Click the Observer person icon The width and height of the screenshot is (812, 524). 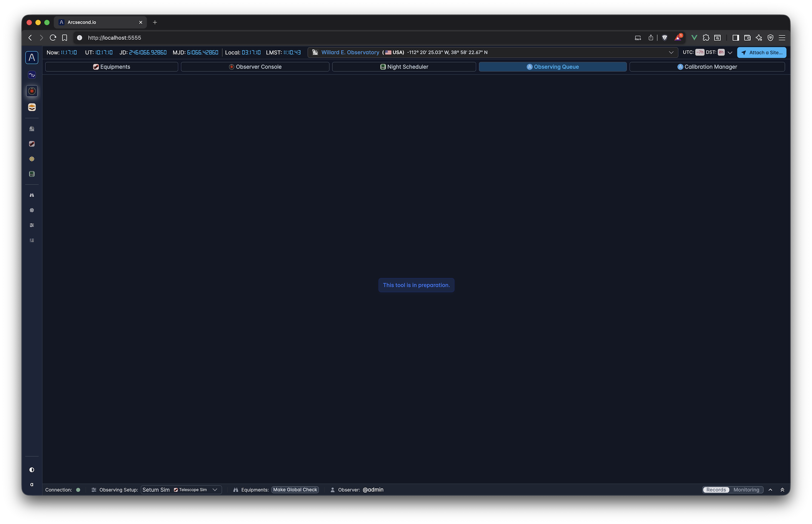click(333, 490)
